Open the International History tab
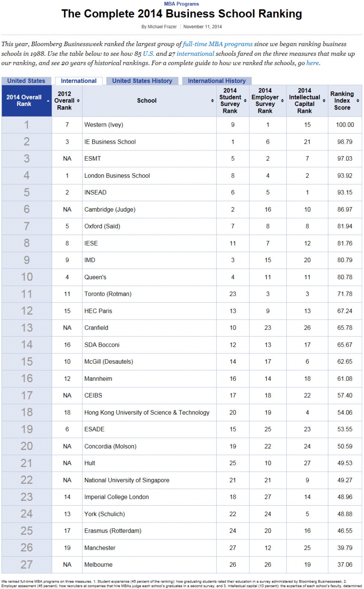 click(x=216, y=81)
